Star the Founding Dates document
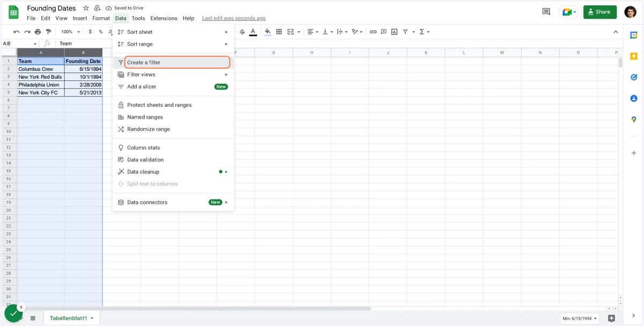Image resolution: width=644 pixels, height=326 pixels. pyautogui.click(x=86, y=8)
